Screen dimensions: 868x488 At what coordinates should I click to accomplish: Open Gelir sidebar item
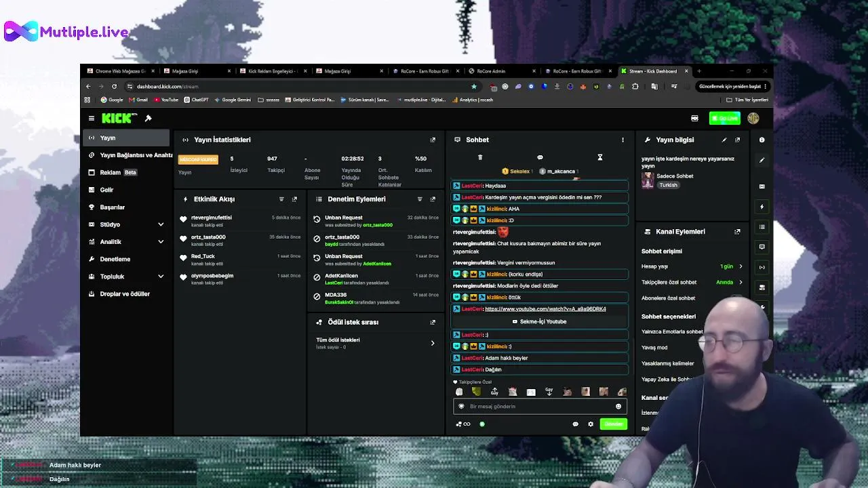click(x=127, y=190)
